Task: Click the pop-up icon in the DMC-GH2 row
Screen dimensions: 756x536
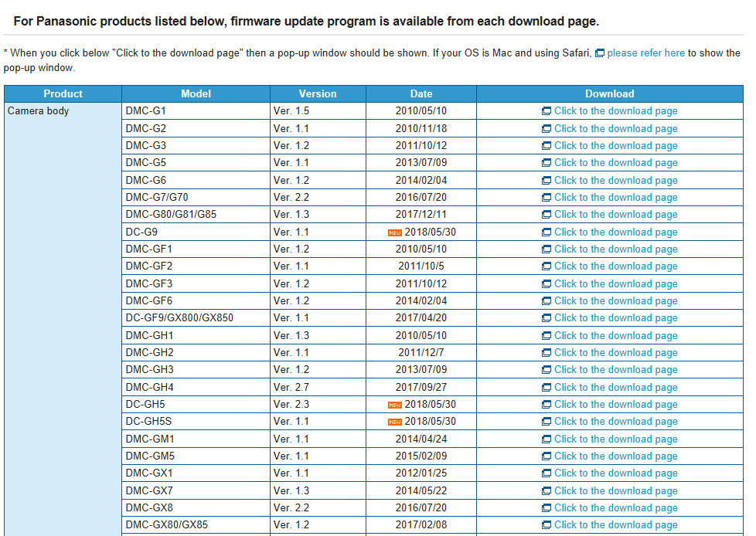Action: coord(547,353)
